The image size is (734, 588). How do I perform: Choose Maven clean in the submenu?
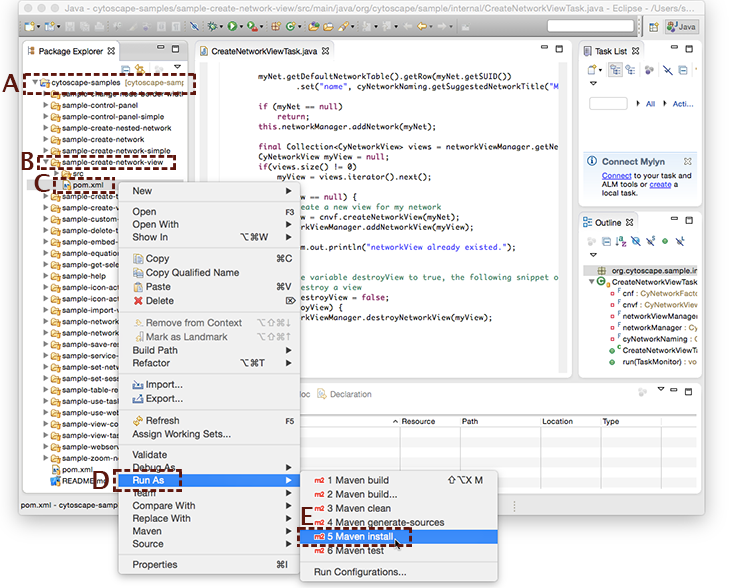point(398,508)
